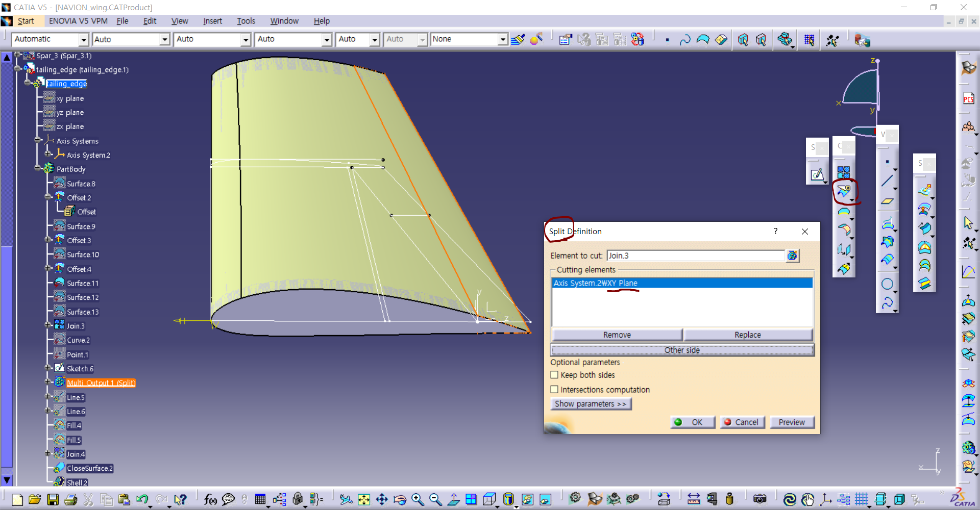Select the Rotate view tool
Viewport: 980px width, 510px height.
pos(400,499)
